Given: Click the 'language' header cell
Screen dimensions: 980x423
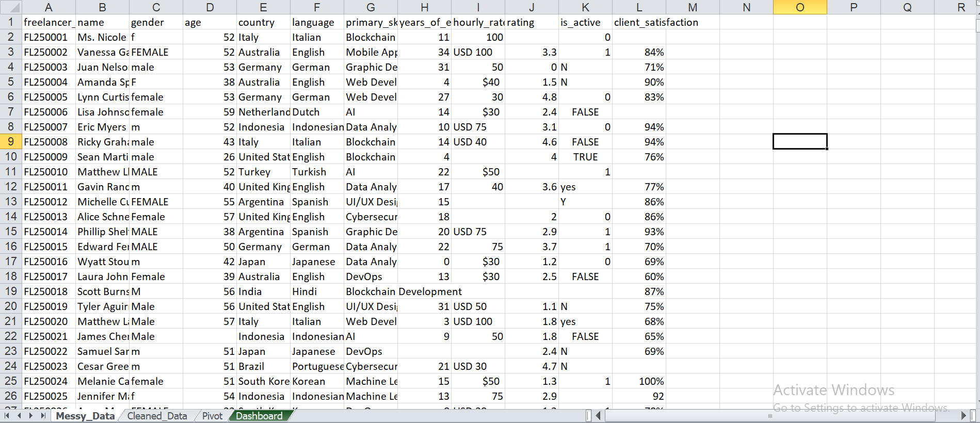Looking at the screenshot, I should click(x=317, y=22).
